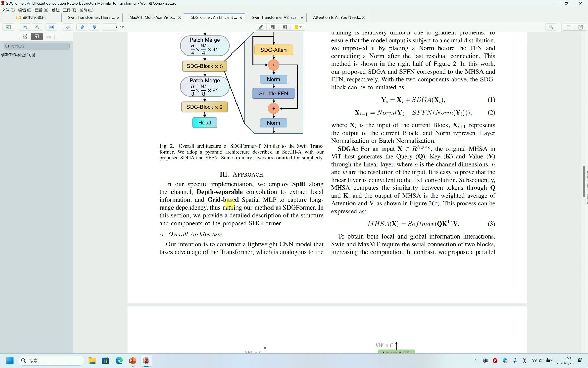Open the Windows Start menu
The height and width of the screenshot is (368, 588).
[x=10, y=361]
